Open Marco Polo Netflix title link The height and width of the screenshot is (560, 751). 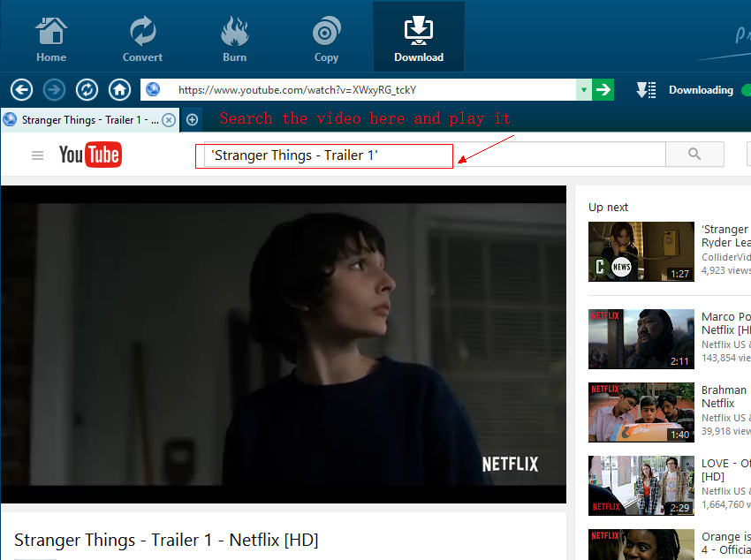(x=726, y=323)
